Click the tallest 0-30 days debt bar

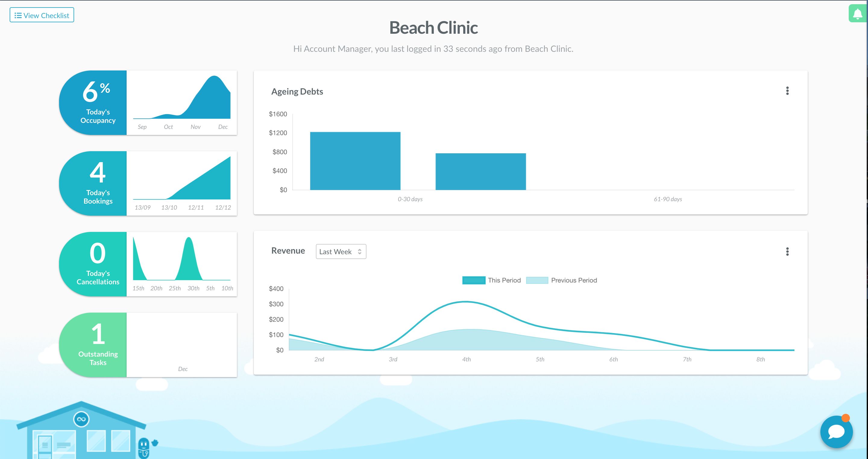click(x=355, y=161)
